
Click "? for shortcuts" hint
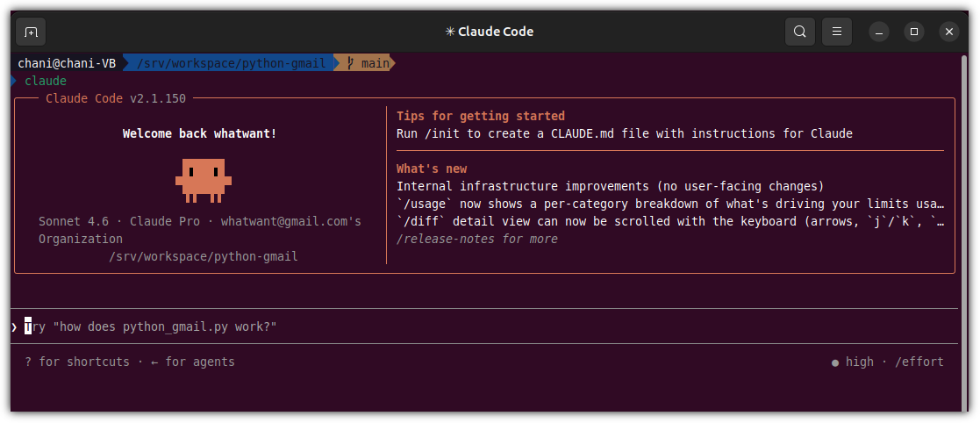(x=77, y=362)
